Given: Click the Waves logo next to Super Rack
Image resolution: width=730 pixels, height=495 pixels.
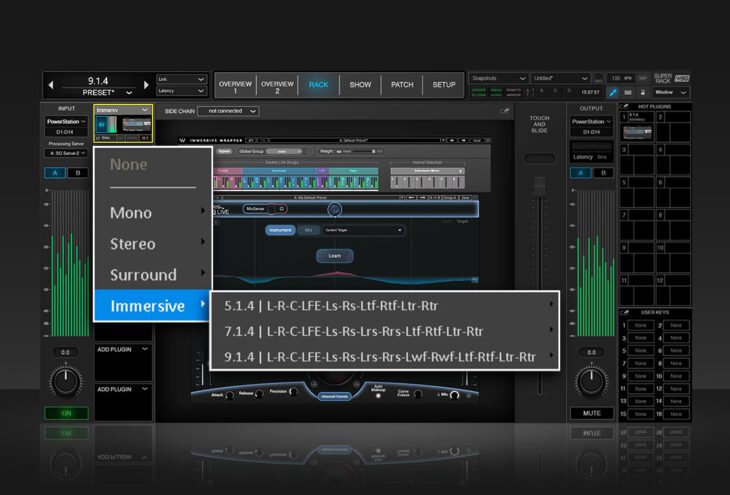Looking at the screenshot, I should click(x=682, y=78).
